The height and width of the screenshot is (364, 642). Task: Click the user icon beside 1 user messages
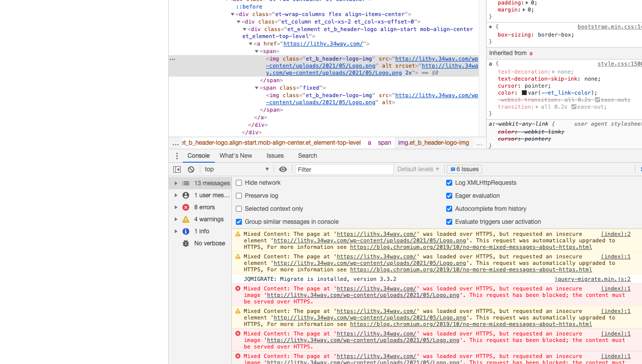(x=186, y=195)
